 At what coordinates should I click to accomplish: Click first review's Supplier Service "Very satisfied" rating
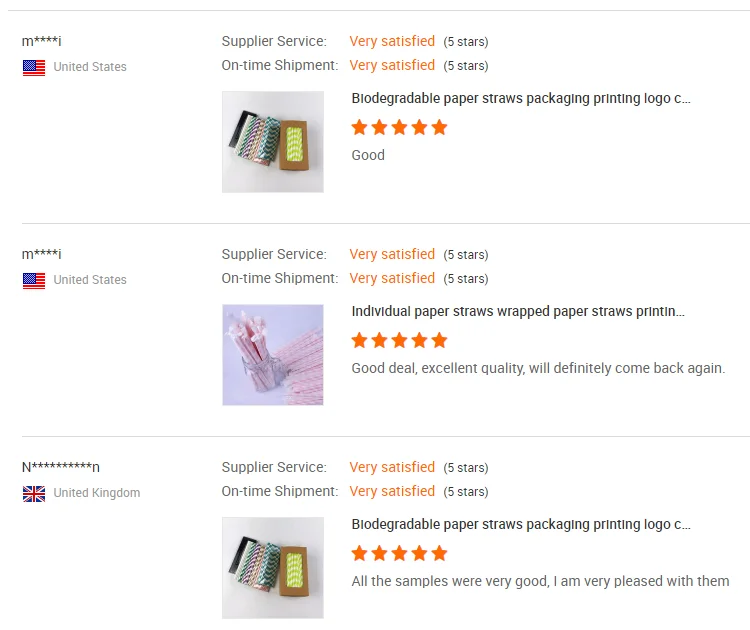(x=392, y=41)
